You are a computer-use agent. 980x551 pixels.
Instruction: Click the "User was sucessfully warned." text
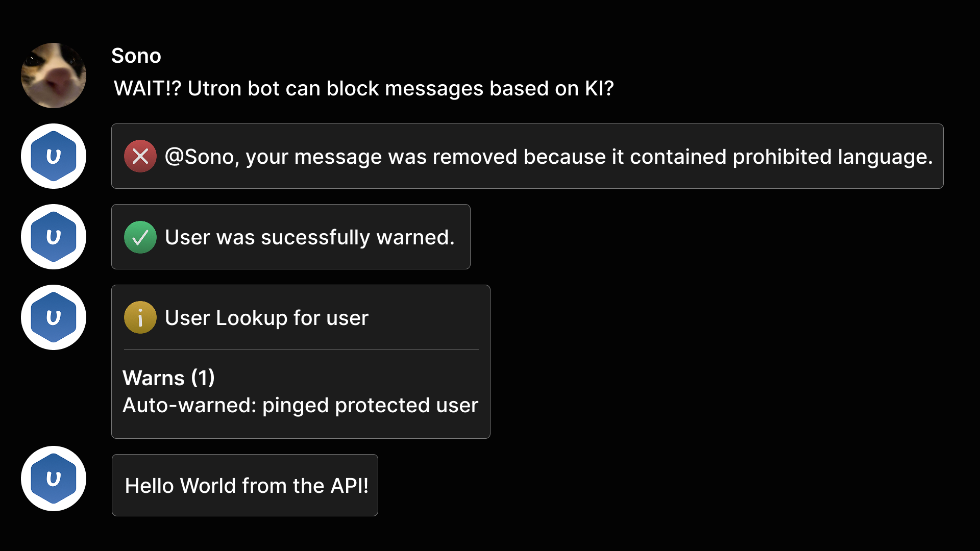point(309,237)
